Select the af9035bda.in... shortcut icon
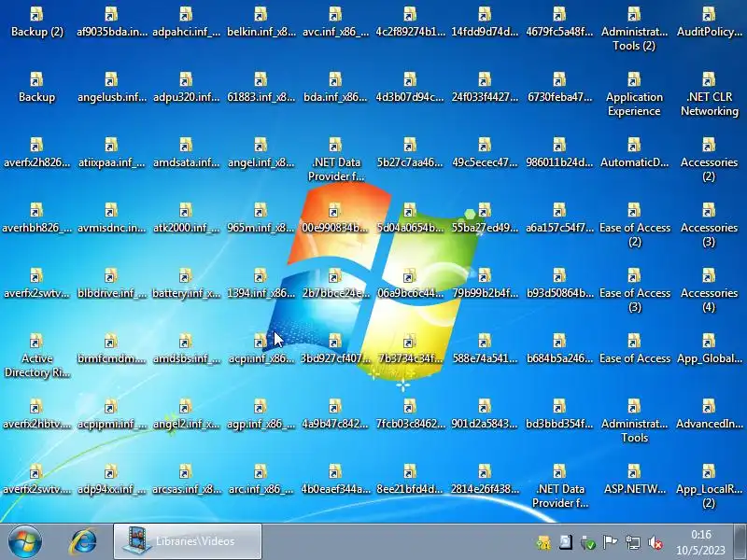This screenshot has width=747, height=560. (111, 22)
